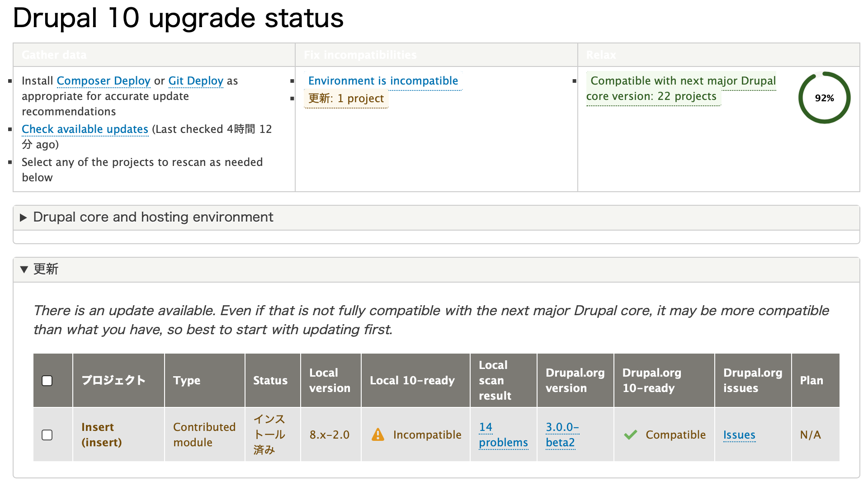Image resolution: width=868 pixels, height=482 pixels.
Task: Open the Composer Deploy link
Action: coord(103,81)
